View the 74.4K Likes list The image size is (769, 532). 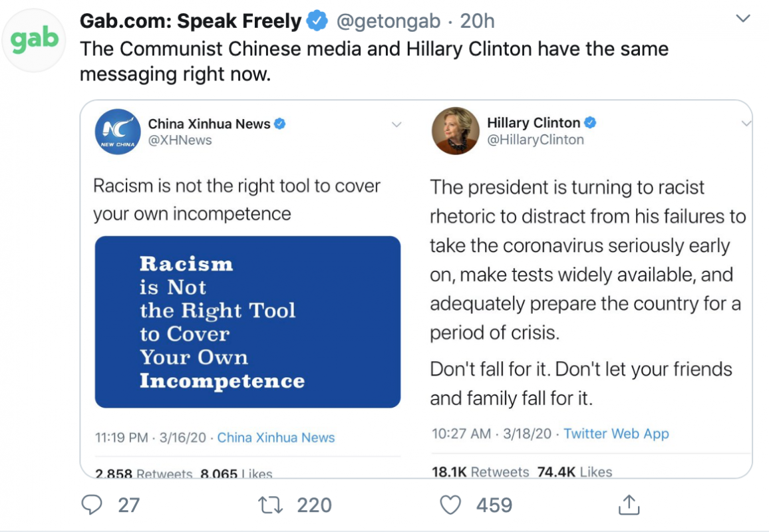(575, 471)
